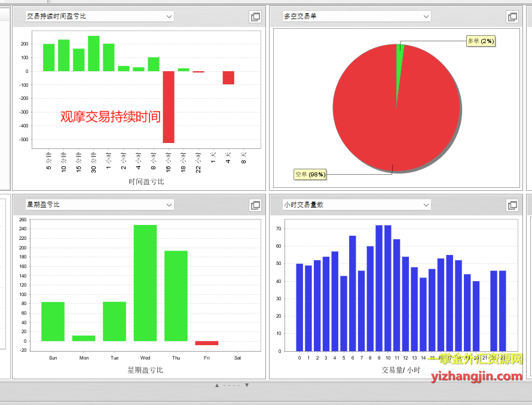Screen dimensions: 532x405
Task: Pop out the 星期盈亏比 chart panel
Action: coord(255,205)
